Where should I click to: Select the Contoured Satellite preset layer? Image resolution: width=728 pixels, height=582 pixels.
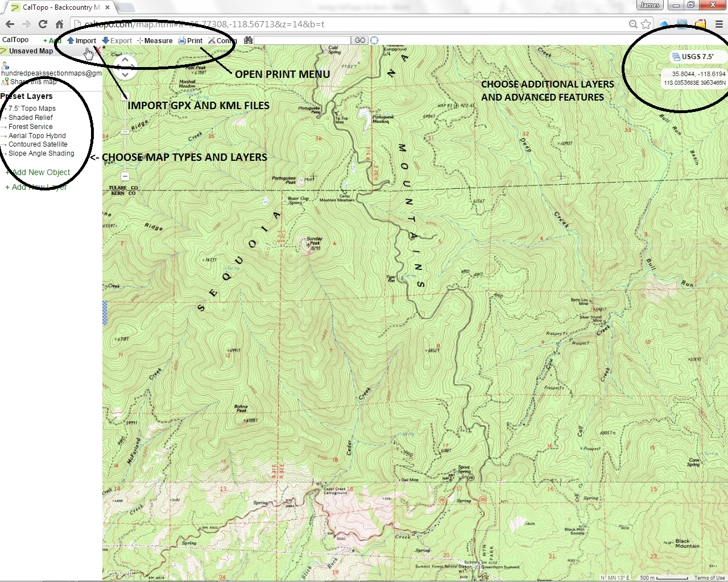click(x=38, y=144)
